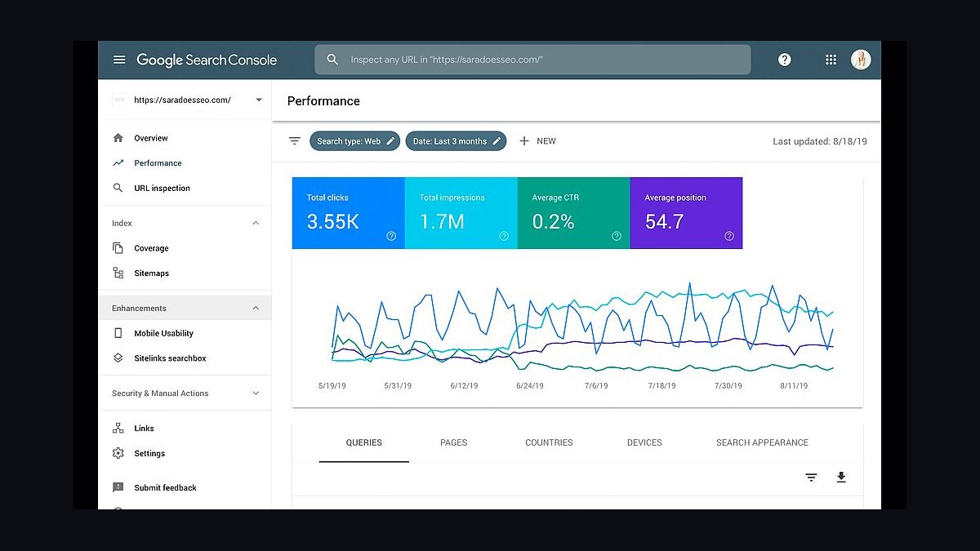Open the property selector dropdown arrow
The width and height of the screenshot is (980, 551).
[x=259, y=100]
